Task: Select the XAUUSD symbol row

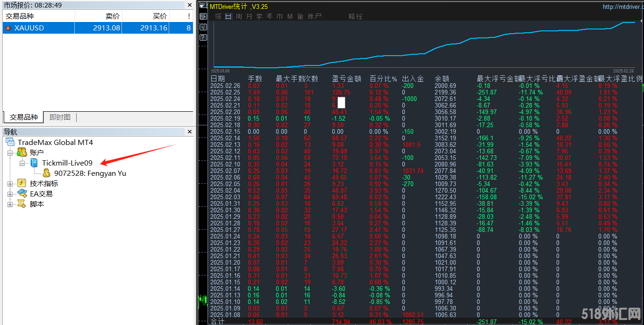Action: click(x=98, y=28)
